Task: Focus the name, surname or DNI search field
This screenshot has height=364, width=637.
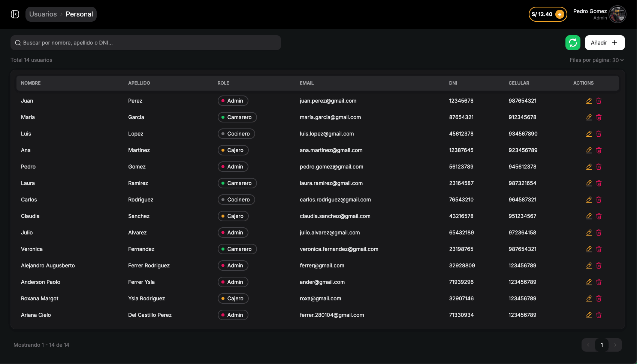Action: coord(146,43)
